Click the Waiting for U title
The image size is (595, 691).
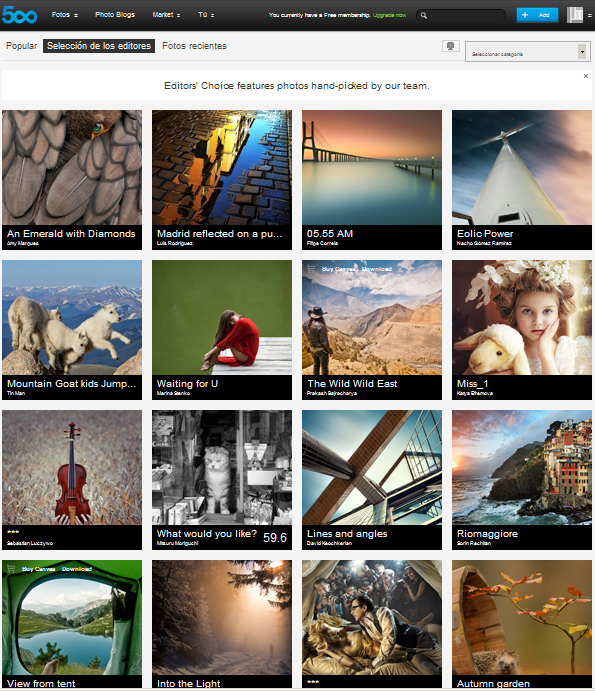pyautogui.click(x=187, y=384)
